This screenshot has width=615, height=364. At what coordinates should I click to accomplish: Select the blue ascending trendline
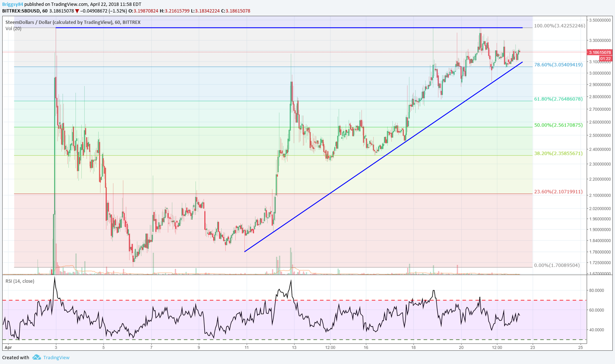tap(384, 157)
